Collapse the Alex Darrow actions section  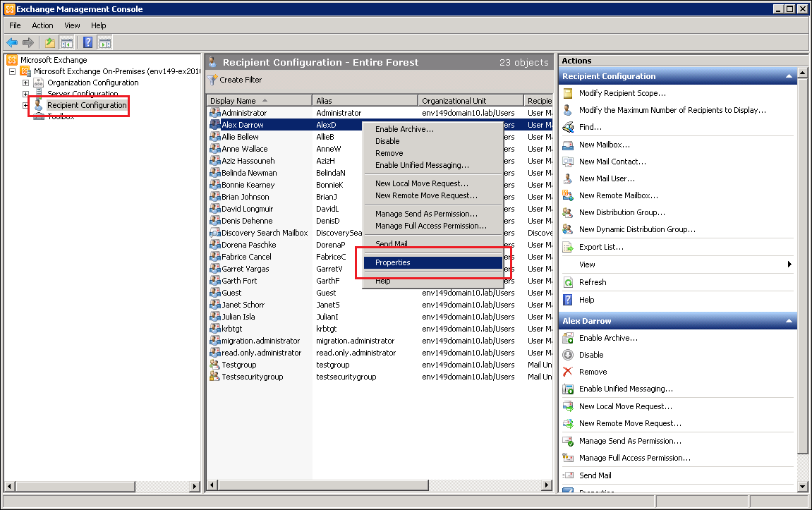pos(789,321)
